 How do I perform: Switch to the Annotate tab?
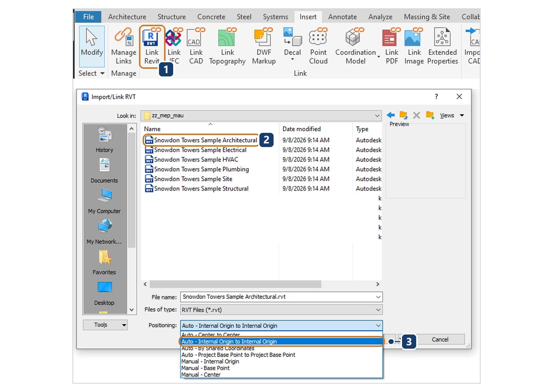click(x=342, y=17)
